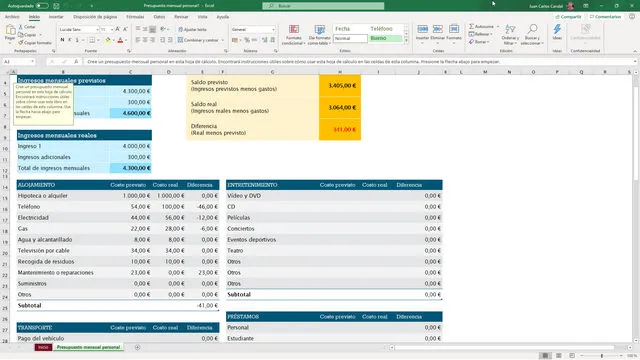
Task: Switch to Normal view in status bar
Action: coord(545,356)
